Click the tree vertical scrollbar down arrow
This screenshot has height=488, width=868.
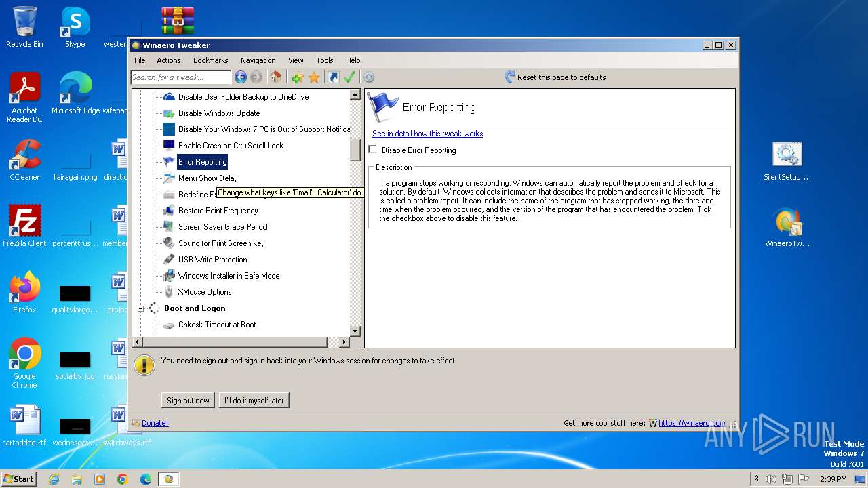click(355, 331)
